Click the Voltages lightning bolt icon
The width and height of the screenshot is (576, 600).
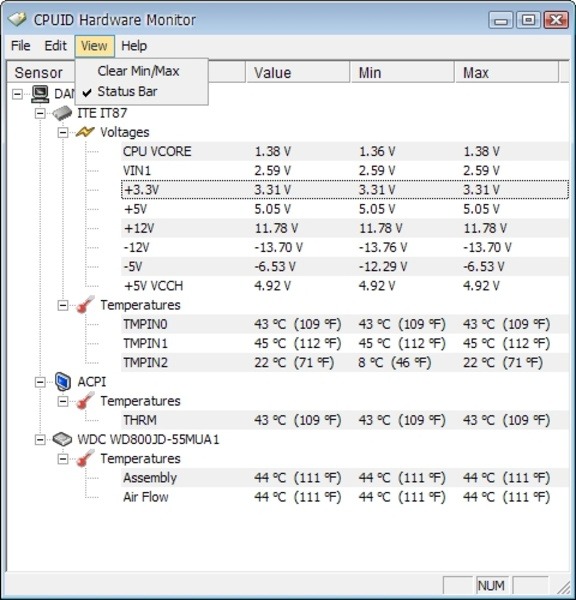[x=85, y=132]
